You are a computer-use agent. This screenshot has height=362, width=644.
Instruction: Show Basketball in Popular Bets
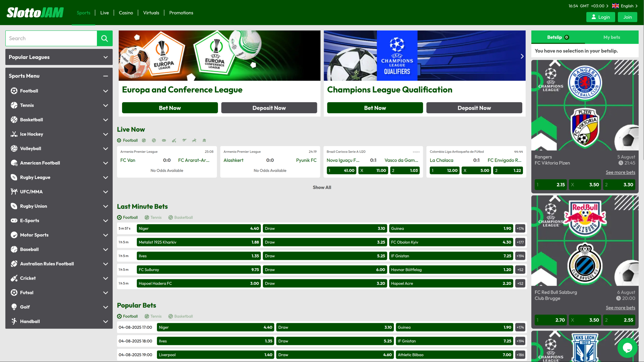pyautogui.click(x=180, y=316)
